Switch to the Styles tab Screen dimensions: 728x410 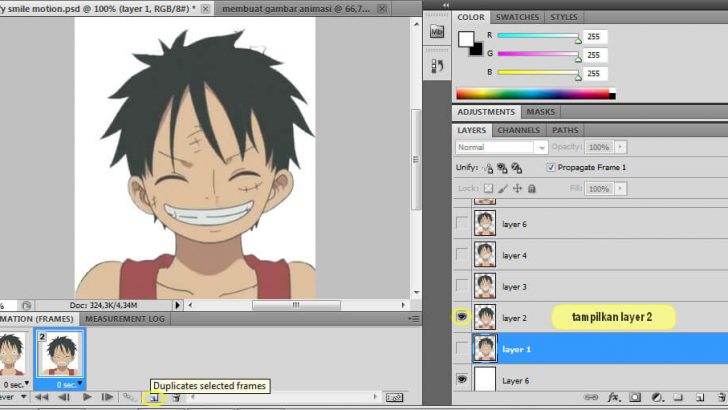564,17
